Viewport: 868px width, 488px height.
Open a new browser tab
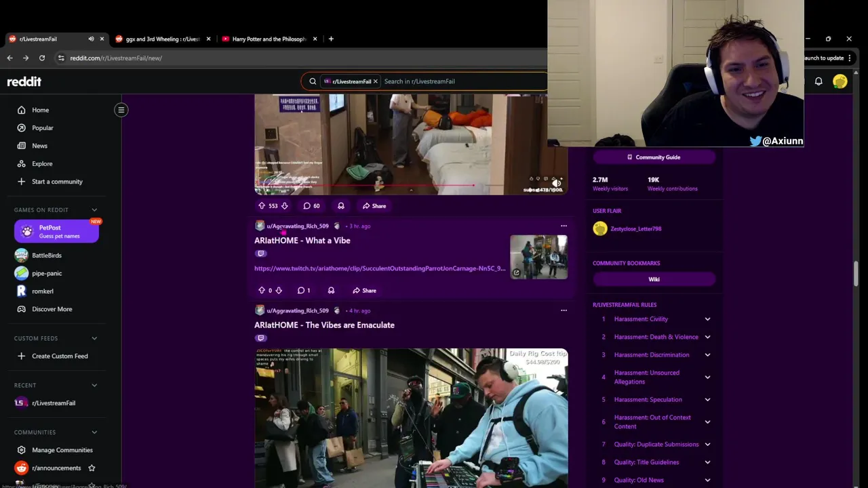coord(331,39)
